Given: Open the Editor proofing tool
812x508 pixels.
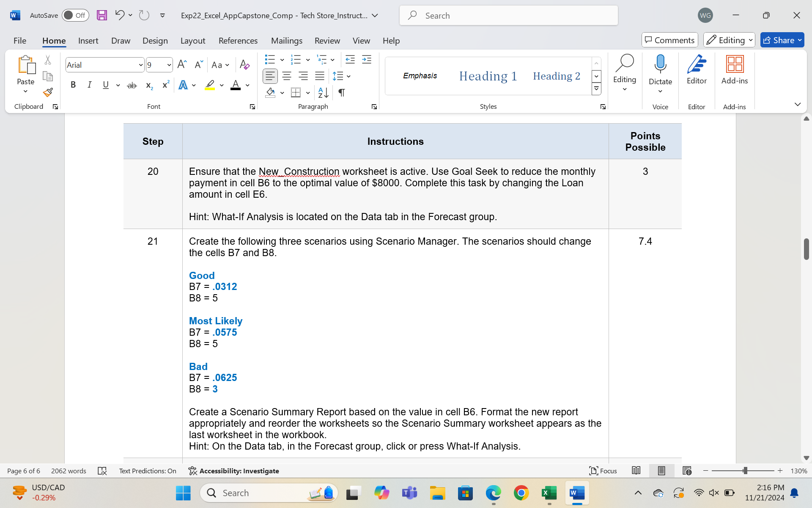Looking at the screenshot, I should click(697, 70).
